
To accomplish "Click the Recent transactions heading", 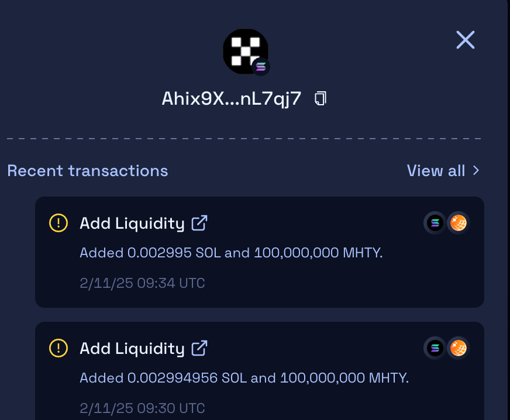I will pos(88,171).
